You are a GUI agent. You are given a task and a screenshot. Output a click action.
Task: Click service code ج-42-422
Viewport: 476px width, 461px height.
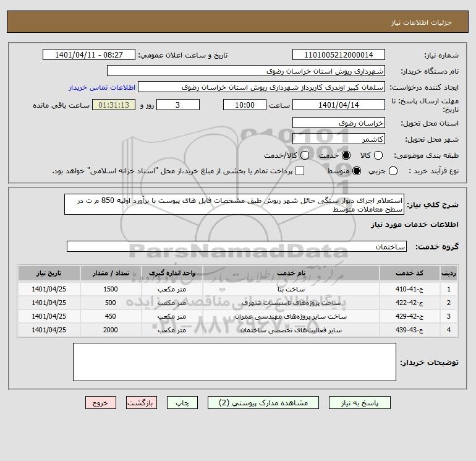409,303
